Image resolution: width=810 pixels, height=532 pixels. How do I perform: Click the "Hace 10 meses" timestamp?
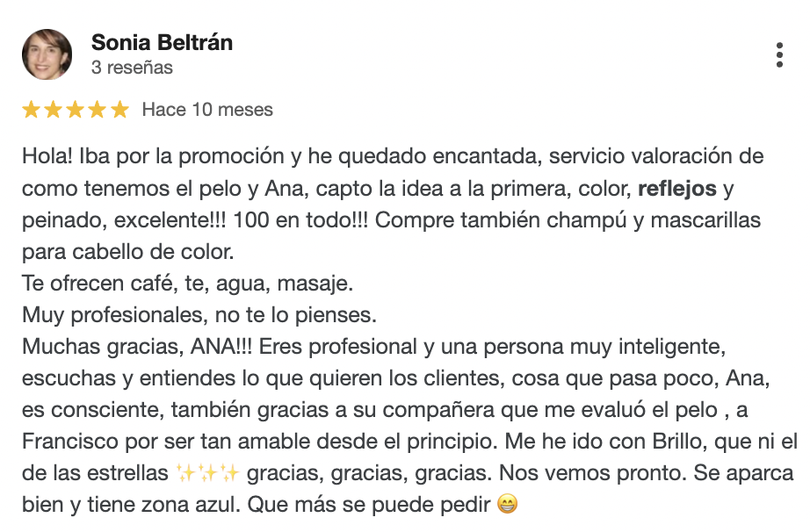[207, 110]
